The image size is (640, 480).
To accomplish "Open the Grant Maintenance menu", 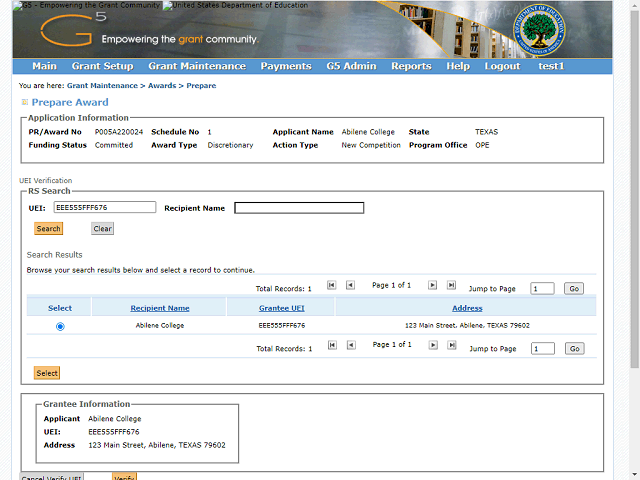I will (x=196, y=66).
